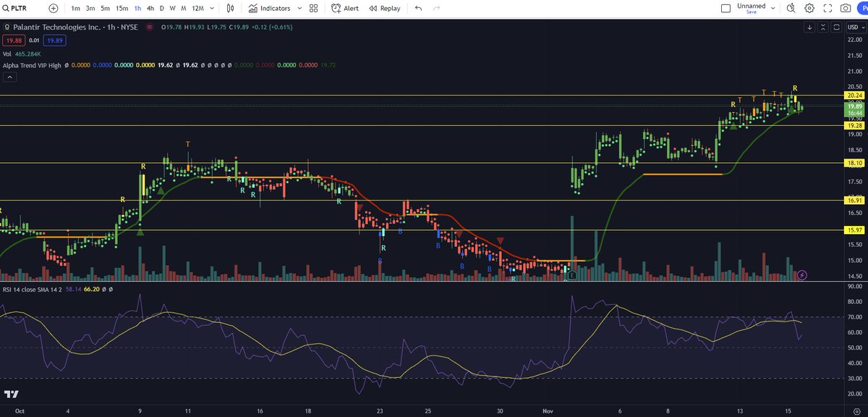Open chart settings gear
The image size is (868, 417).
809,9
